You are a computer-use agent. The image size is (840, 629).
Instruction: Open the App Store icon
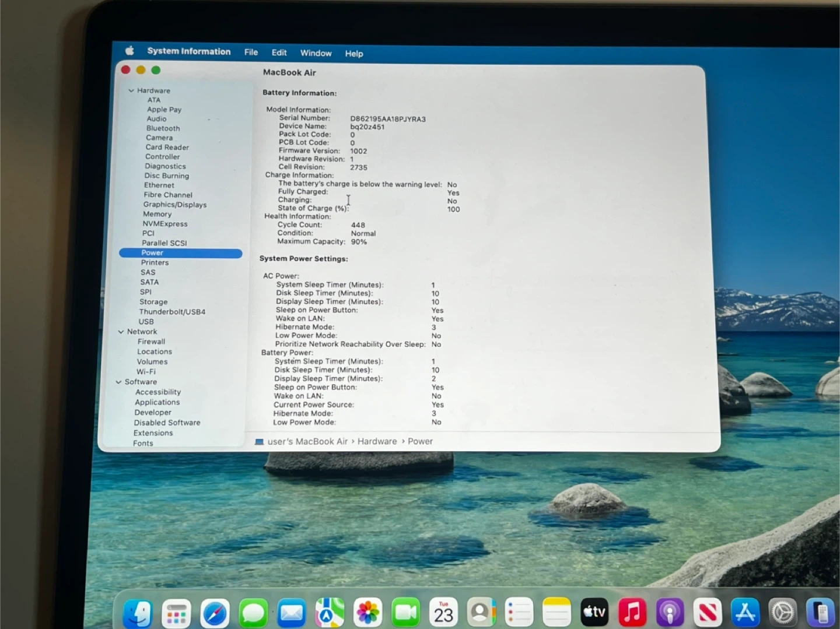[745, 613]
